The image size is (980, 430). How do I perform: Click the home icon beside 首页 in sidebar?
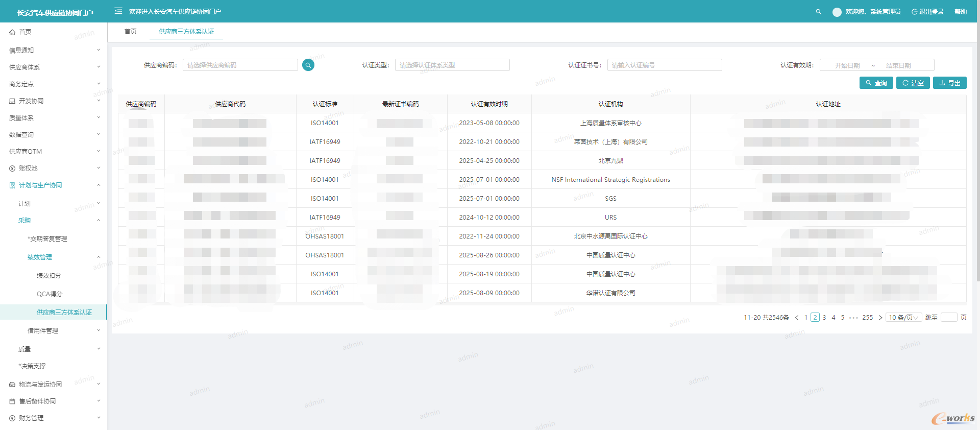pyautogui.click(x=12, y=32)
